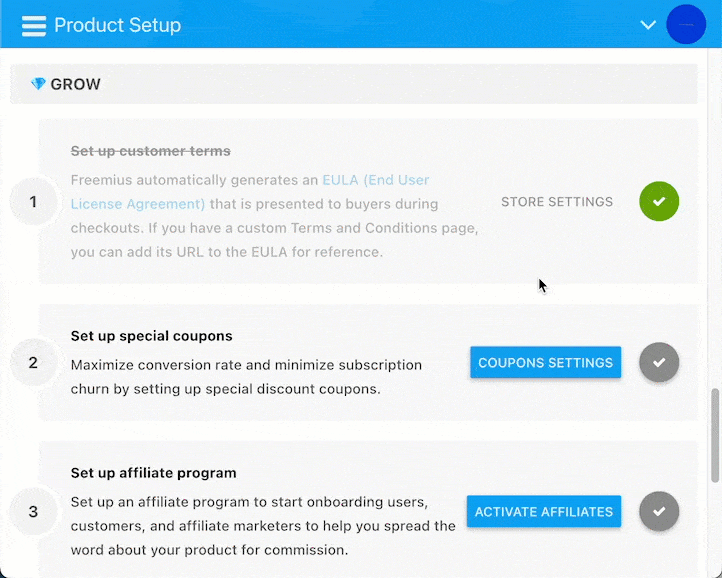Image resolution: width=722 pixels, height=578 pixels.
Task: Click step number 3 circle
Action: [33, 511]
